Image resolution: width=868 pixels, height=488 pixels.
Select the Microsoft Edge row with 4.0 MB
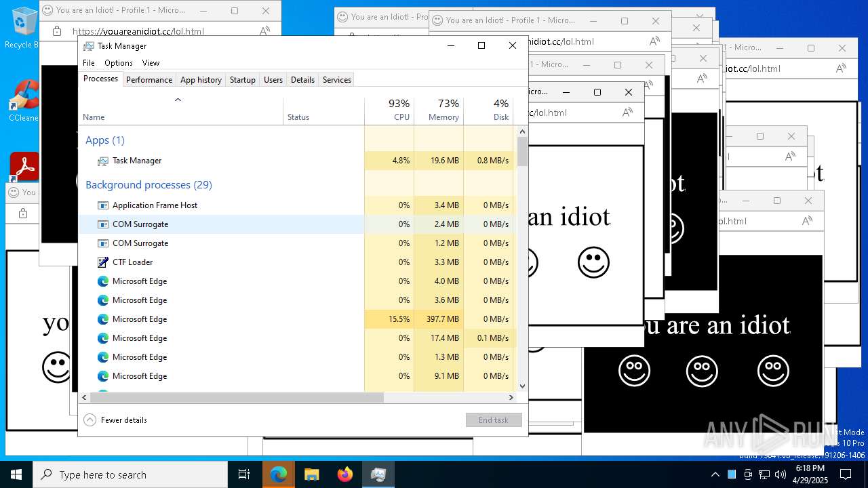coord(297,281)
